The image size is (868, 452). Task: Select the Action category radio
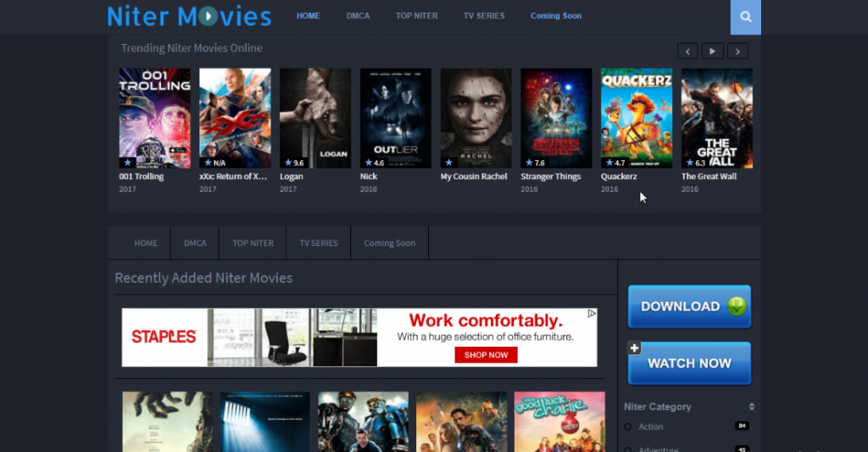pos(628,427)
